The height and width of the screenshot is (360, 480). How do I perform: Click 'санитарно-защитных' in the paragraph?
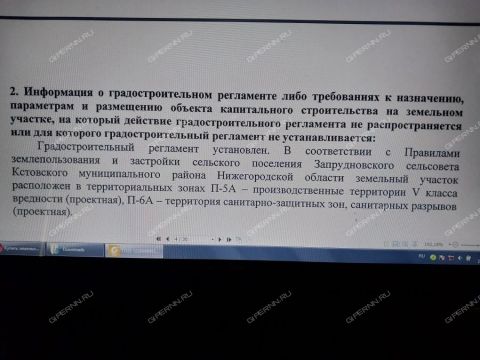coord(274,203)
